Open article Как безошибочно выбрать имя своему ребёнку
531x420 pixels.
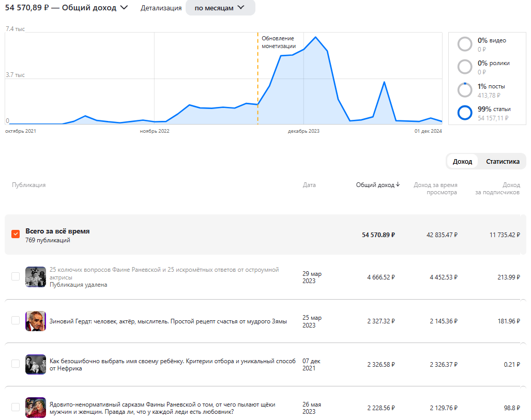point(172,365)
